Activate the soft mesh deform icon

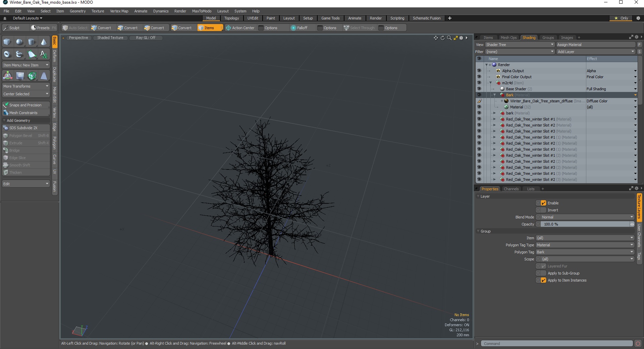(x=20, y=76)
